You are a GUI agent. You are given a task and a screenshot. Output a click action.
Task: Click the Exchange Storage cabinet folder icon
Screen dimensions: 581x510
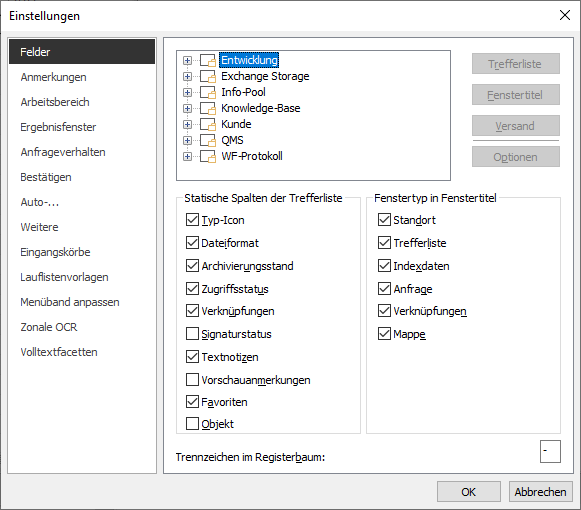pyautogui.click(x=208, y=76)
